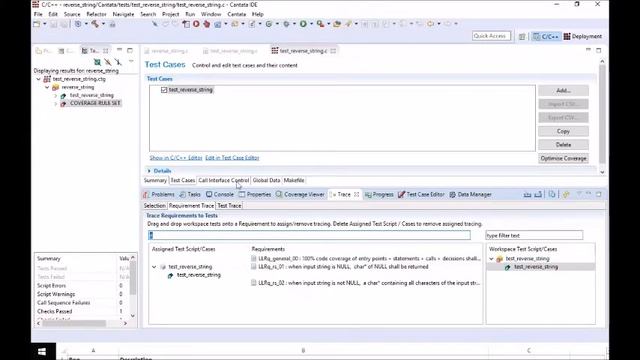Screen dimensions: 640x360
Task: Click horizontal scrollbar of Summary table
Action: 82,323
